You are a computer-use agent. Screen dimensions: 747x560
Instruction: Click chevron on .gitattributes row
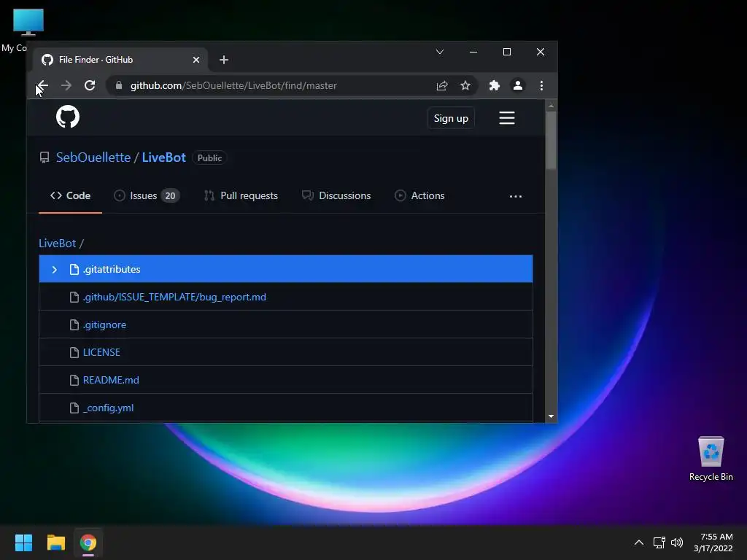[54, 270]
